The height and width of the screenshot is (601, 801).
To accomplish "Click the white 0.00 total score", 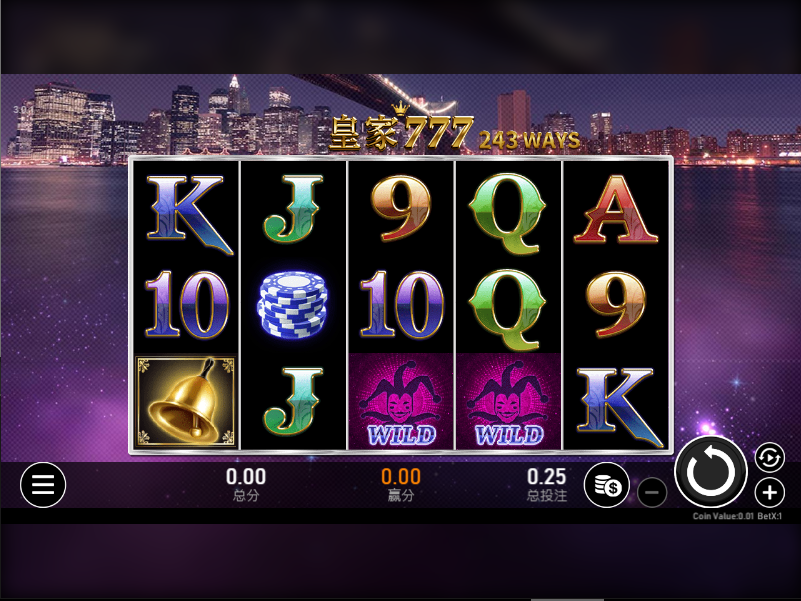I will tap(246, 477).
